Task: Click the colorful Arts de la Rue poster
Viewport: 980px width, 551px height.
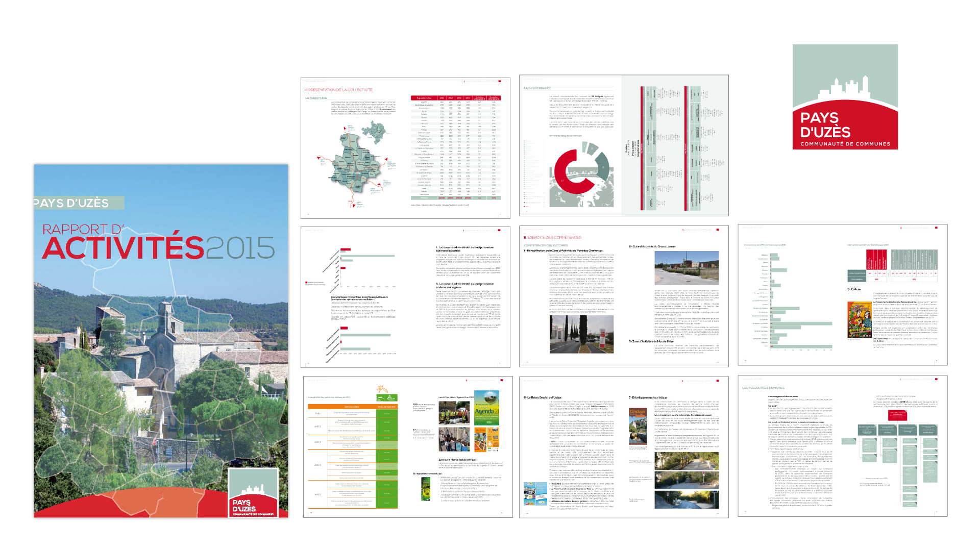Action: [x=860, y=319]
